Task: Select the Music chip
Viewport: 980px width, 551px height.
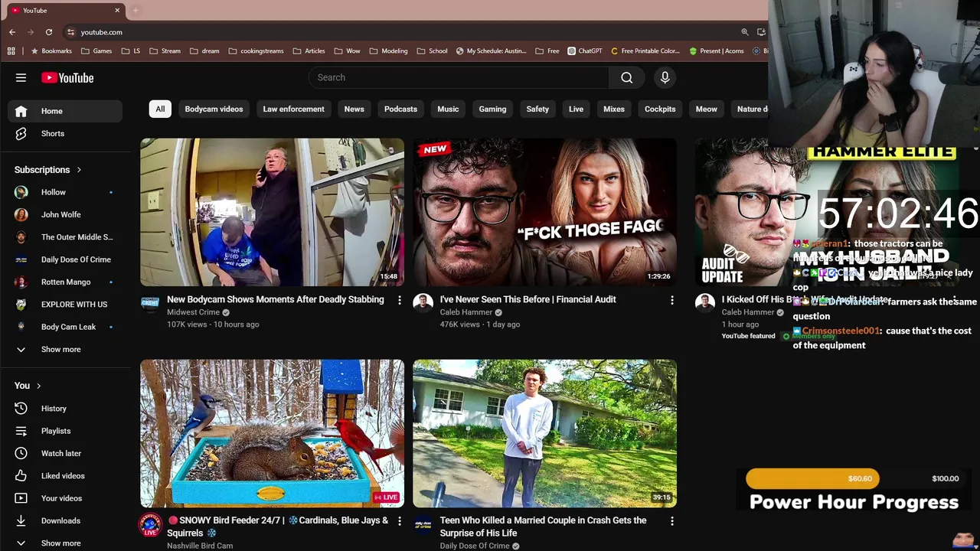Action: tap(448, 109)
